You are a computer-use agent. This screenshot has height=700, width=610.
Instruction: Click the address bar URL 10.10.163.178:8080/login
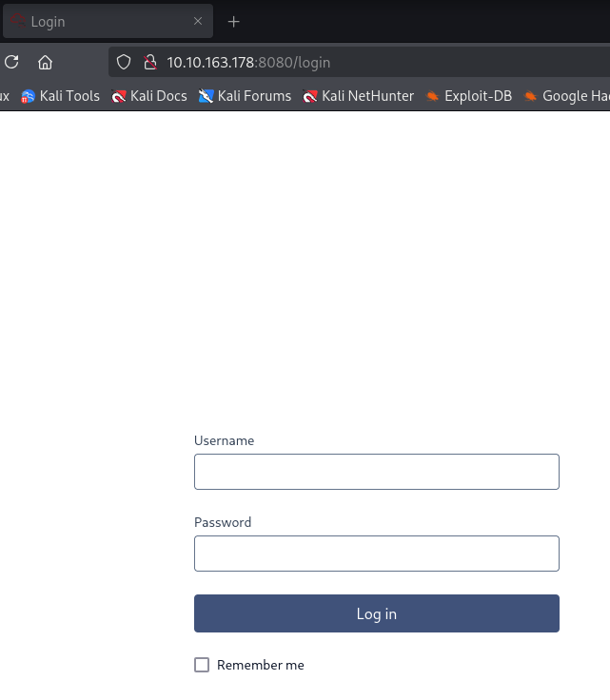(248, 63)
